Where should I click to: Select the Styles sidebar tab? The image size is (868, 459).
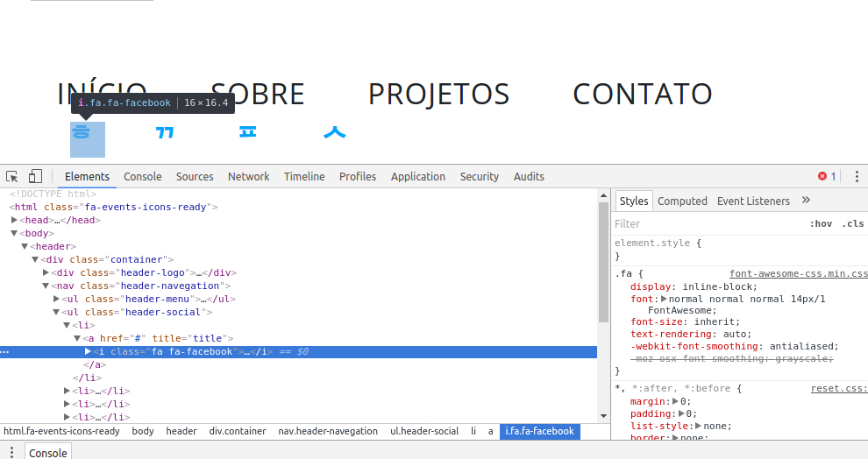click(634, 201)
